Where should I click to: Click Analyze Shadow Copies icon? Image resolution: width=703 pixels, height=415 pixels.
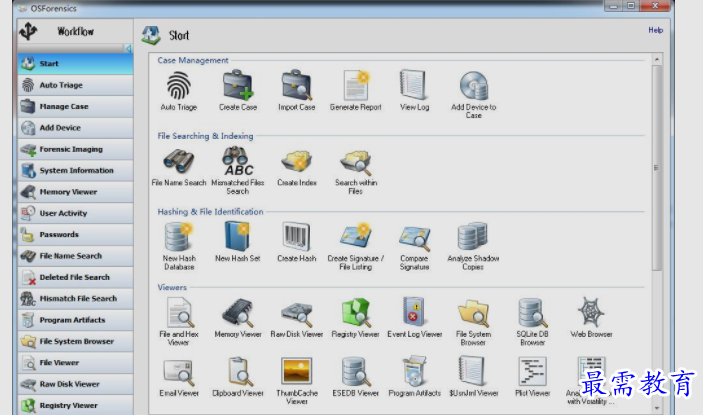[x=473, y=236]
